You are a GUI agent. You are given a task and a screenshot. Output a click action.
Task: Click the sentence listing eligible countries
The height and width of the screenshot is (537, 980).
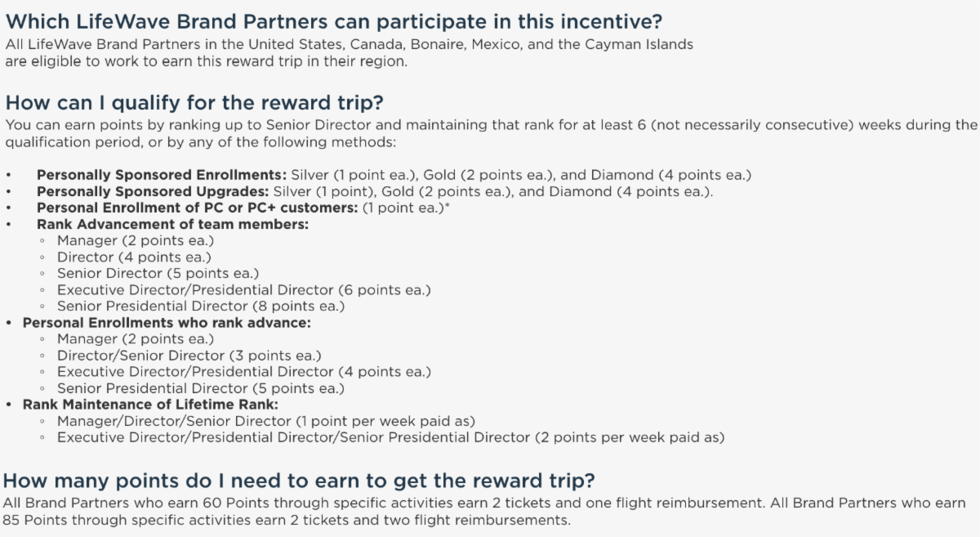pyautogui.click(x=349, y=45)
